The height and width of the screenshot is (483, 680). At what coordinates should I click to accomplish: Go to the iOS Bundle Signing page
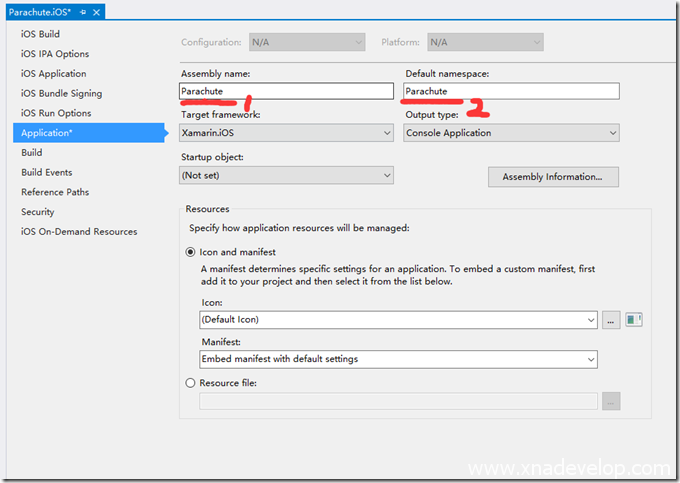click(61, 93)
